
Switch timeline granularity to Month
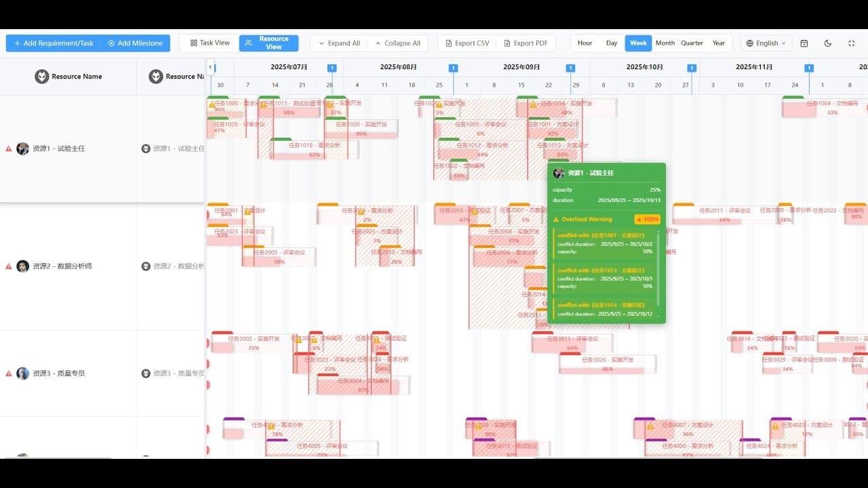[x=665, y=43]
